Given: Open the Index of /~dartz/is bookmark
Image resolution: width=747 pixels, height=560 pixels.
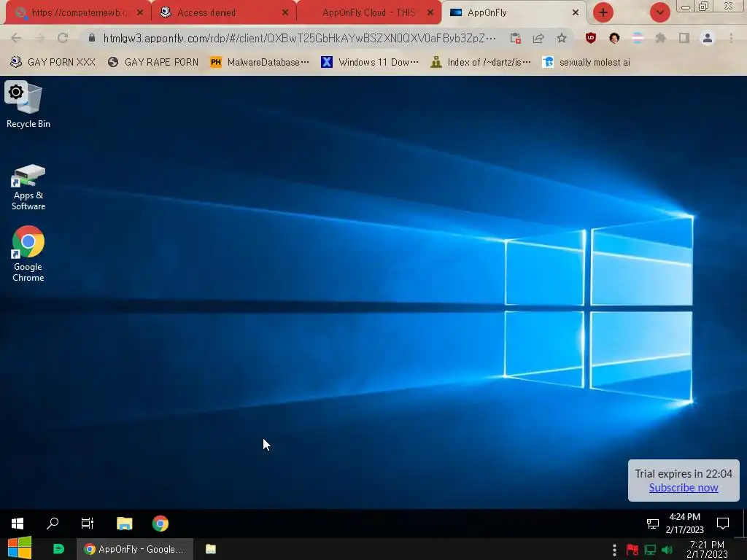Looking at the screenshot, I should pyautogui.click(x=480, y=62).
